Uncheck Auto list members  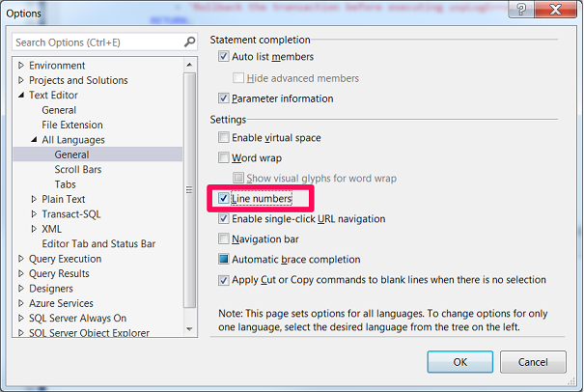coord(225,58)
